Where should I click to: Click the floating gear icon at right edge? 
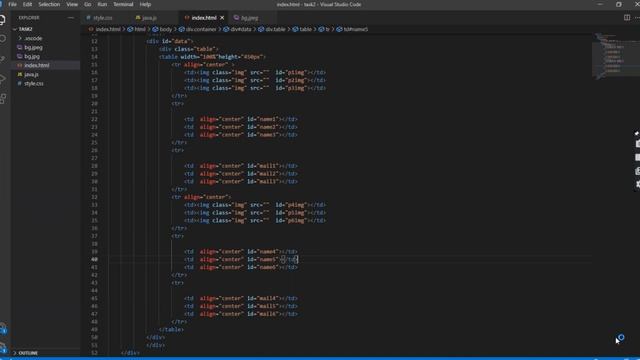pyautogui.click(x=637, y=184)
